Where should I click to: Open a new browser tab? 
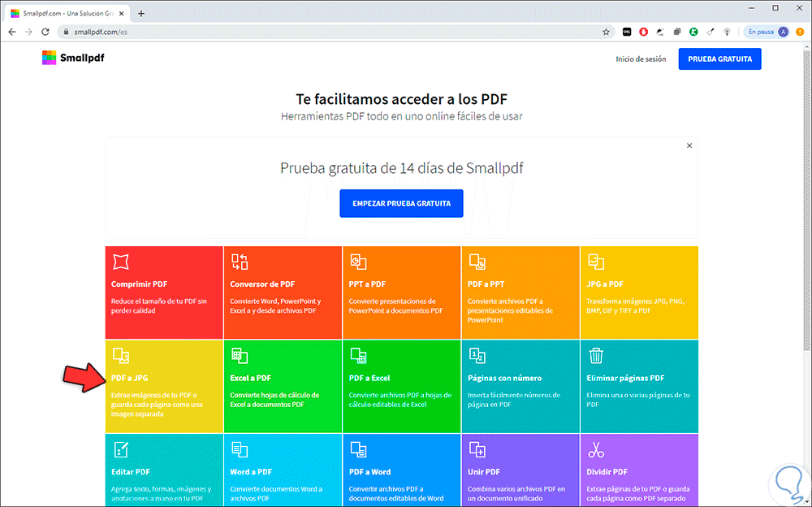click(140, 14)
